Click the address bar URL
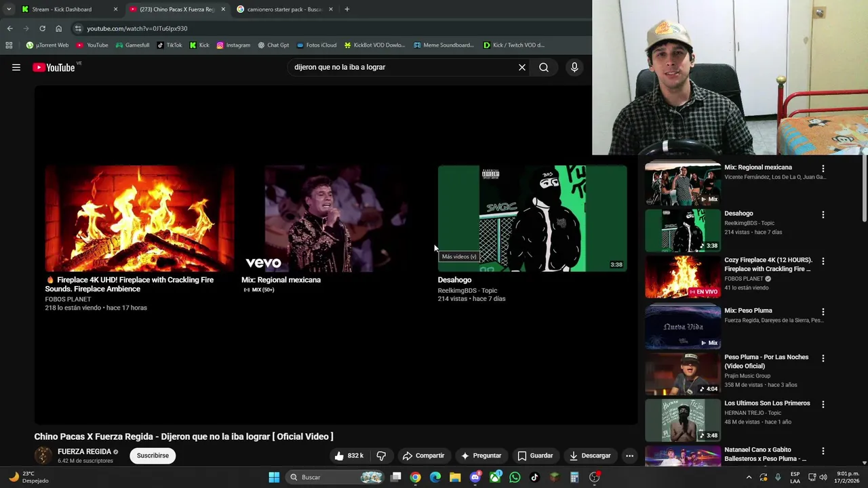The height and width of the screenshot is (488, 868). (137, 28)
